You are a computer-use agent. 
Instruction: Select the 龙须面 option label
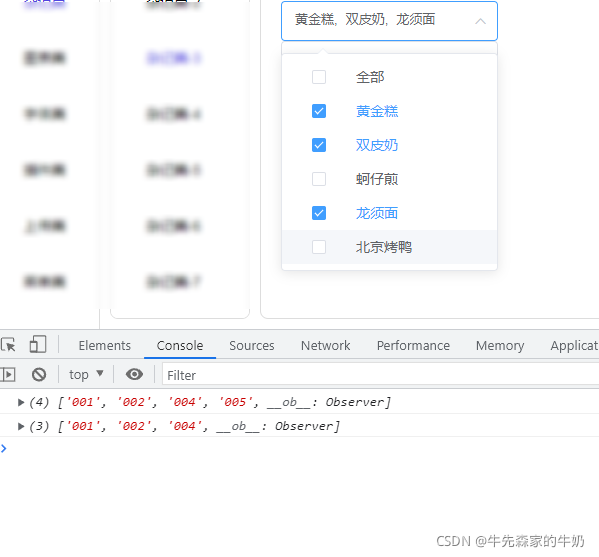coord(377,213)
